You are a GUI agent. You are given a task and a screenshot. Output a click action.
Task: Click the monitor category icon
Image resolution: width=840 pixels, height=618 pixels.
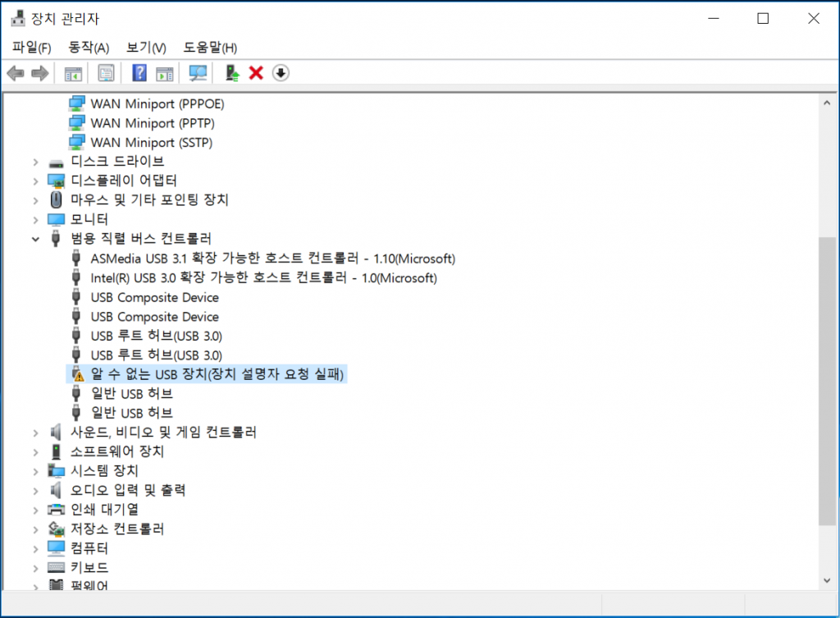tap(57, 220)
